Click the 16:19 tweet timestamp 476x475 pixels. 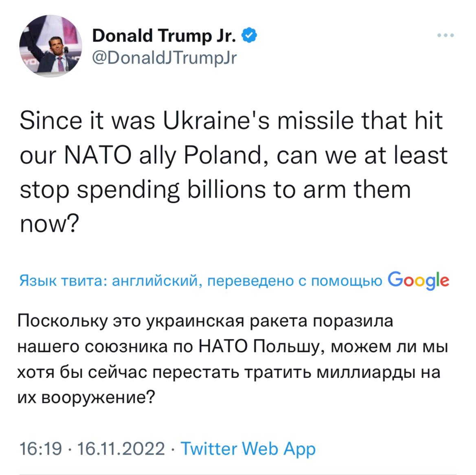pyautogui.click(x=40, y=449)
